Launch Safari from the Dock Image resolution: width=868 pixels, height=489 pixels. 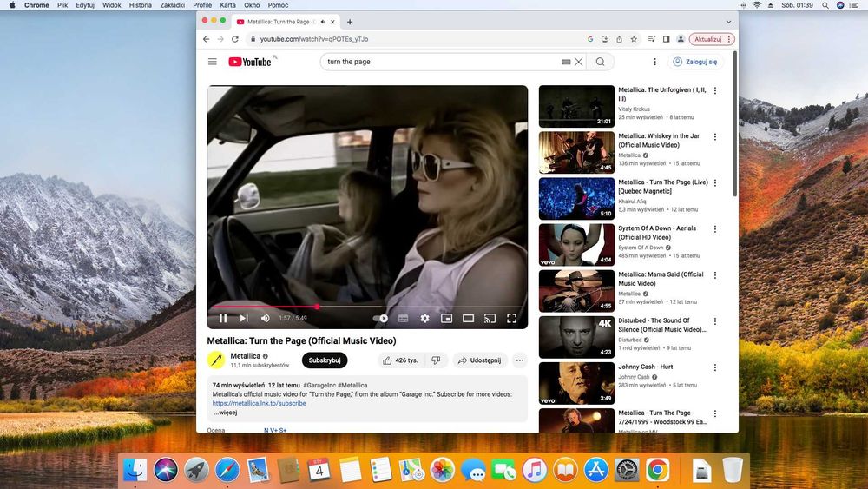[x=227, y=470]
